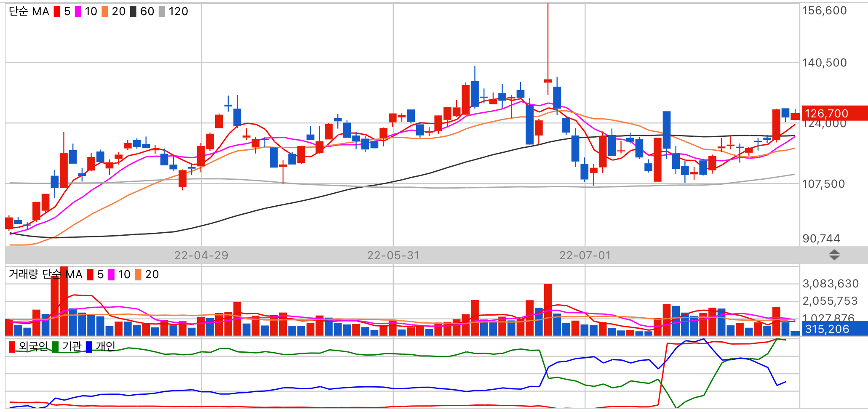868x412 pixels.
Task: Click the 140,500 price axis label
Action: [x=824, y=63]
